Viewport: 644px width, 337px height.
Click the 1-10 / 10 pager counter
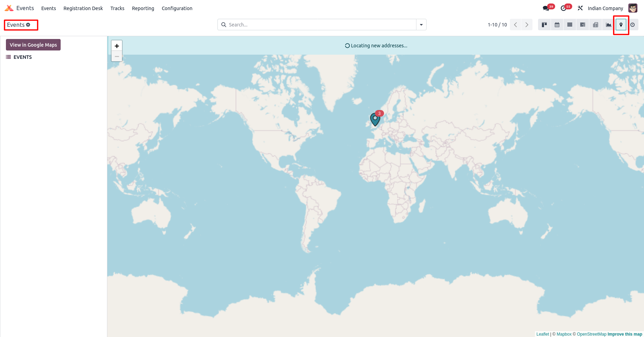click(497, 25)
